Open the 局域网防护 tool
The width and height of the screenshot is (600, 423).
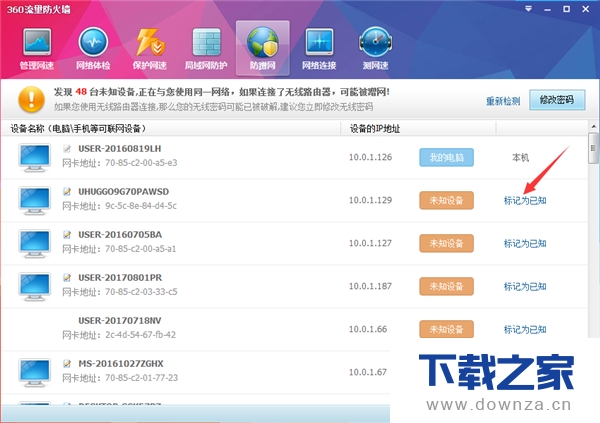pyautogui.click(x=206, y=49)
